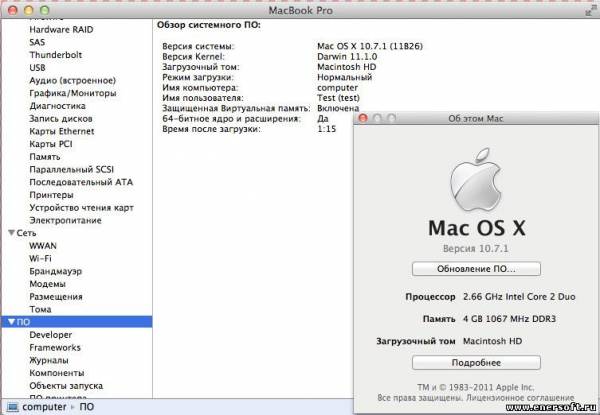Screen dimensions: 600x415
Task: Close the MacBook Pro window
Action: click(13, 10)
